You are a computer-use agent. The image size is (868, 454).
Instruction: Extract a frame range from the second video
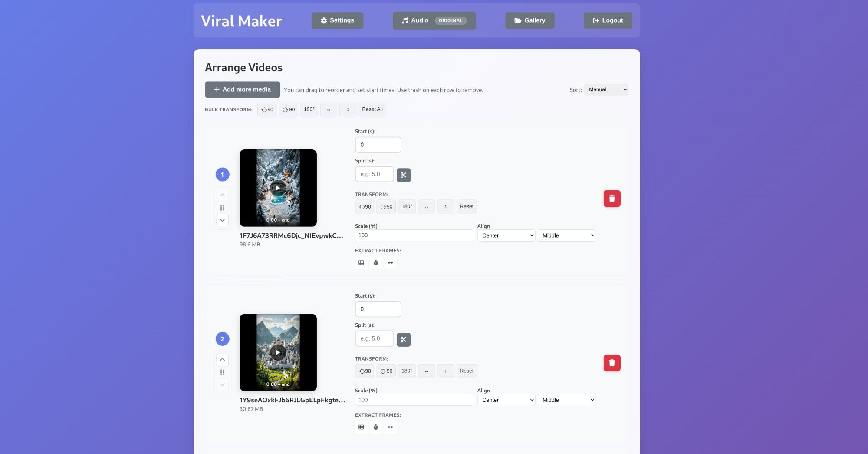click(x=390, y=427)
